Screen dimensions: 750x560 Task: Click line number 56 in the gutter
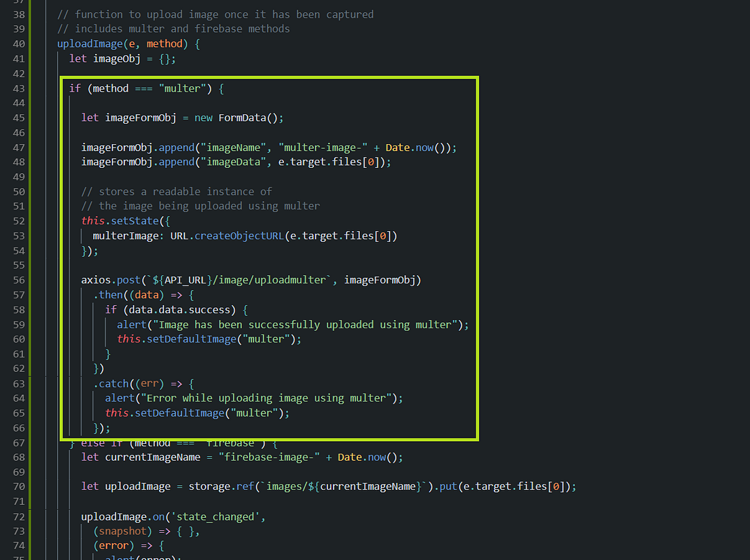(18, 279)
